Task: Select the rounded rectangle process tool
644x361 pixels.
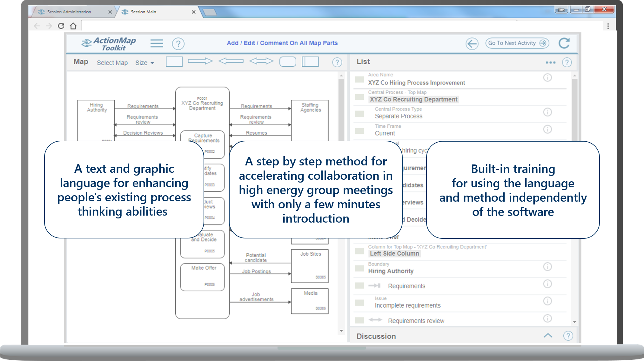Action: 288,62
